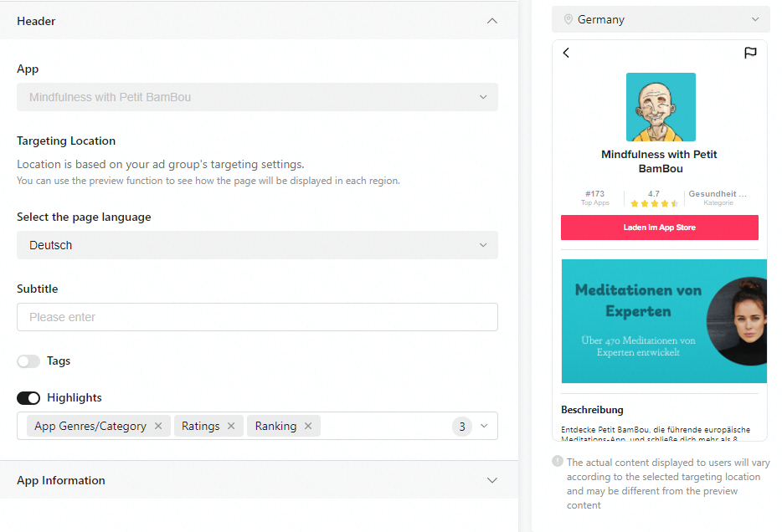Disable the Highlights toggle
The image size is (782, 532).
point(28,398)
